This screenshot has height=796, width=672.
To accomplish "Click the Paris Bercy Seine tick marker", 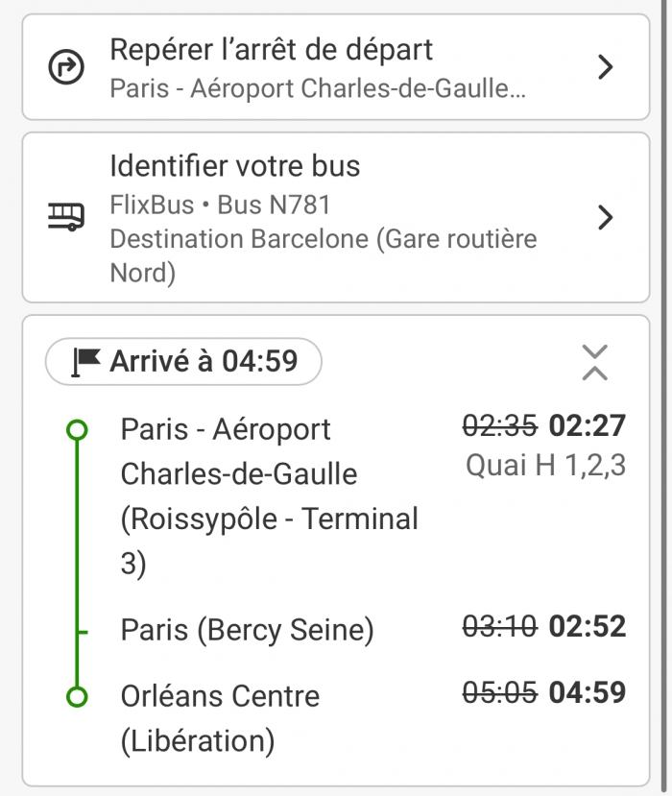I will coord(81,632).
